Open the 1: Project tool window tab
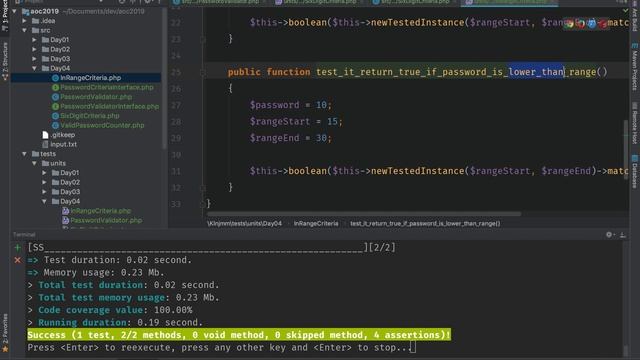 pyautogui.click(x=5, y=16)
